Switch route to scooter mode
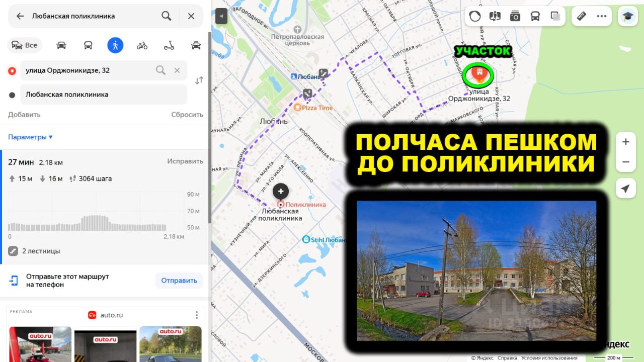Image resolution: width=644 pixels, height=362 pixels. [169, 45]
